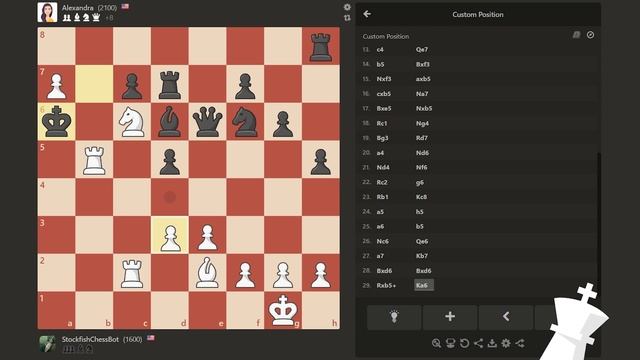Jump to move Rxb5+ in the move list

[x=386, y=285]
